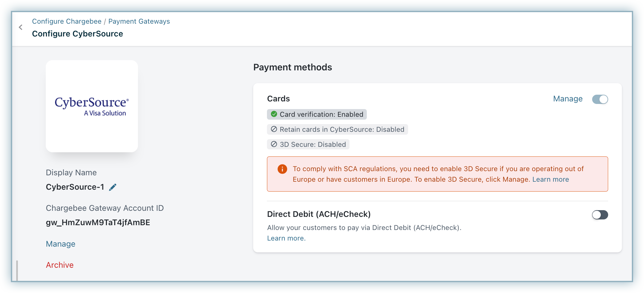Open Configure Chargebee breadcrumb
Image resolution: width=644 pixels, height=293 pixels.
click(67, 21)
